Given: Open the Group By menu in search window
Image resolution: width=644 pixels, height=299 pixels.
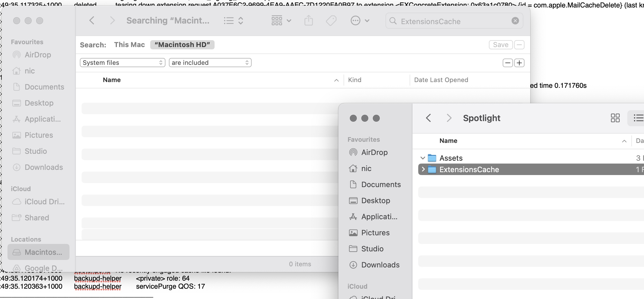Looking at the screenshot, I should click(281, 21).
